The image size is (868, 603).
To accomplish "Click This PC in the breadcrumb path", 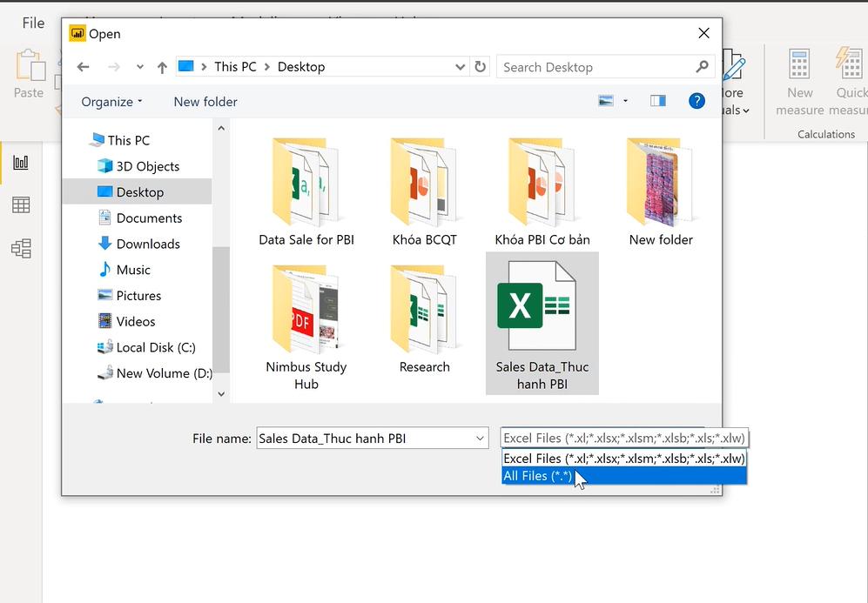I will (x=234, y=66).
